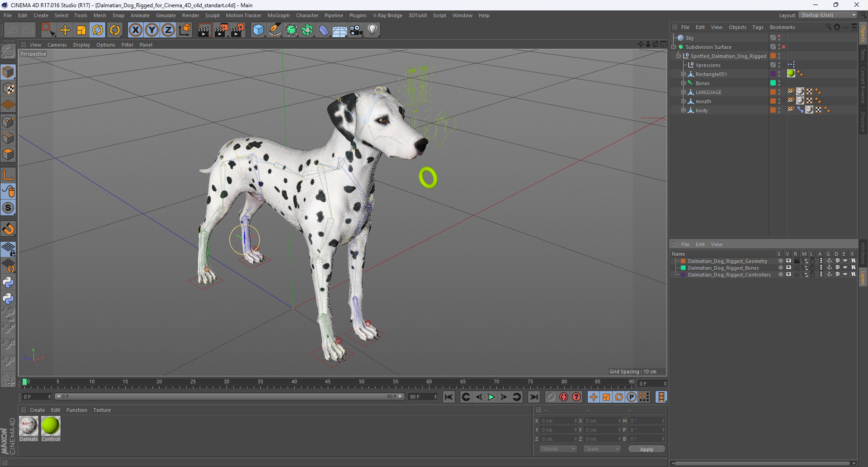Image resolution: width=868 pixels, height=467 pixels.
Task: Toggle visibility of Dalmatian_Dog_Rigged_Bones layer
Action: coord(788,268)
